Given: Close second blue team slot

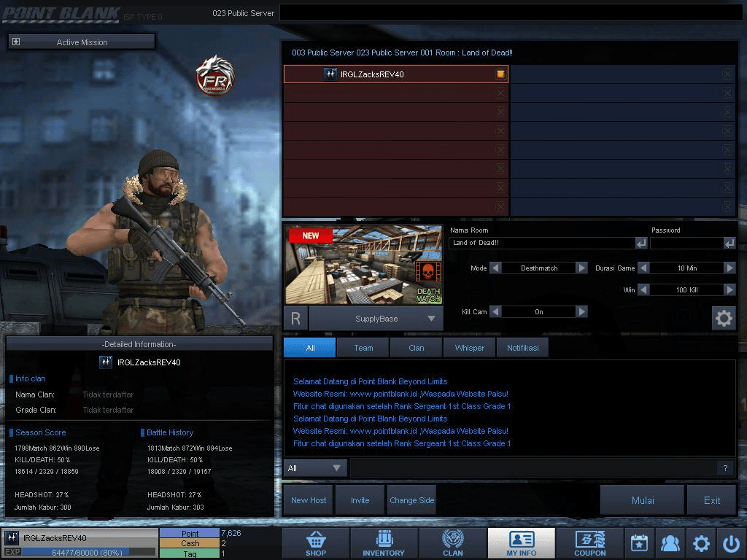Looking at the screenshot, I should [727, 93].
